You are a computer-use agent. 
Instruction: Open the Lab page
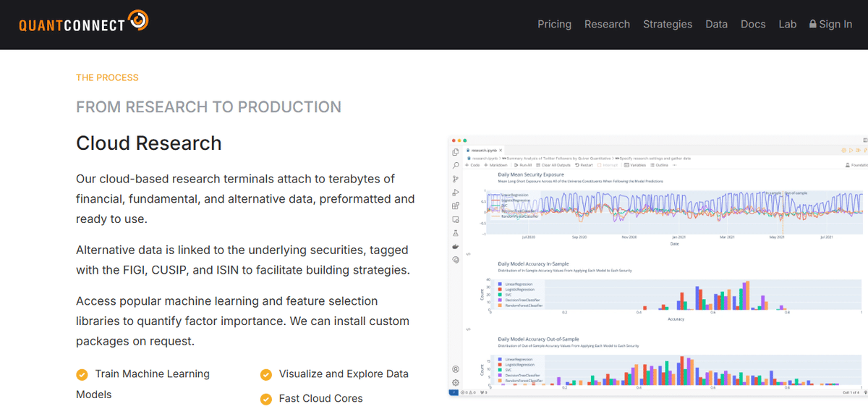787,24
